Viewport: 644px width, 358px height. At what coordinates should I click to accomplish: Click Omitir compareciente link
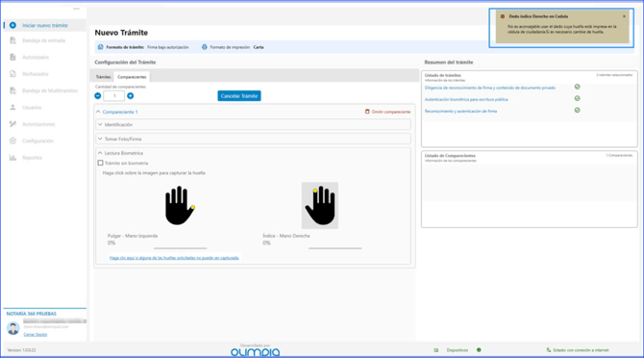tap(391, 112)
